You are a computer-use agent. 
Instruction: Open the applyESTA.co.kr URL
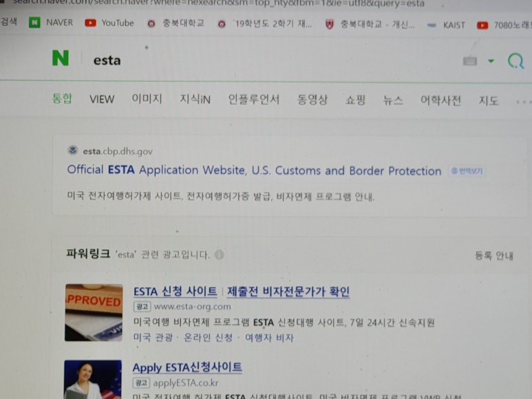coord(186,382)
